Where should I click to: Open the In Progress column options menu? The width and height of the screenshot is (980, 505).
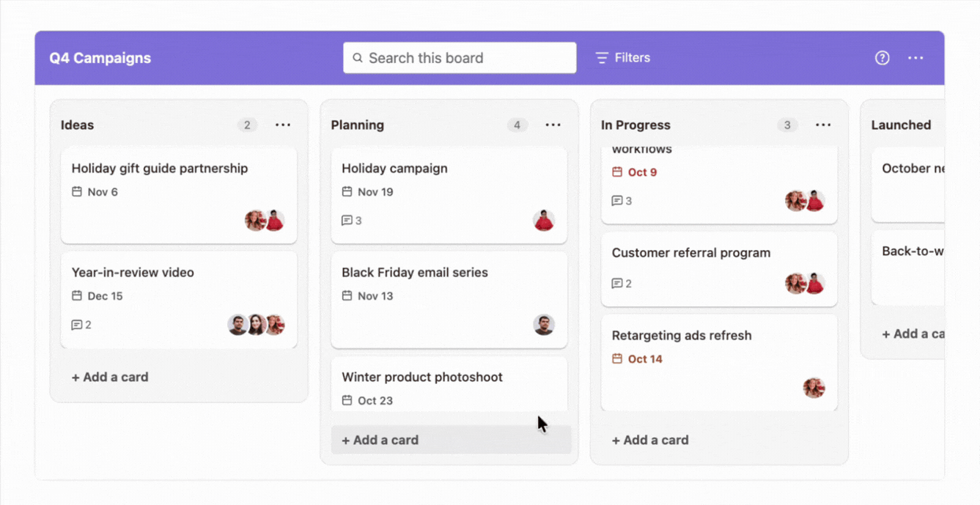tap(823, 125)
